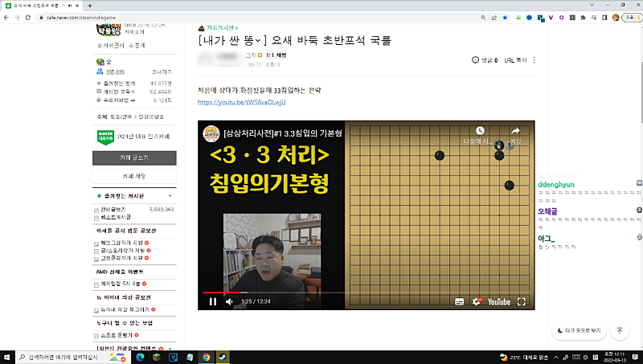Open the Windows Start menu
643x364 pixels.
pos(7,357)
